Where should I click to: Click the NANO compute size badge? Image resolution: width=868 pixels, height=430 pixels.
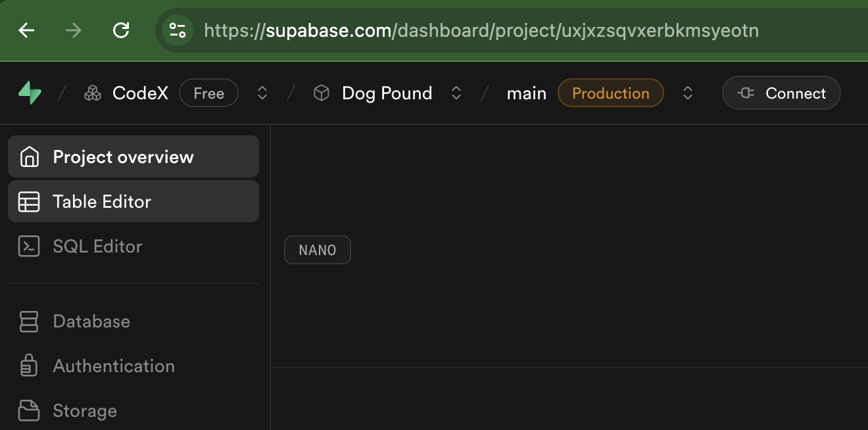[x=317, y=250]
